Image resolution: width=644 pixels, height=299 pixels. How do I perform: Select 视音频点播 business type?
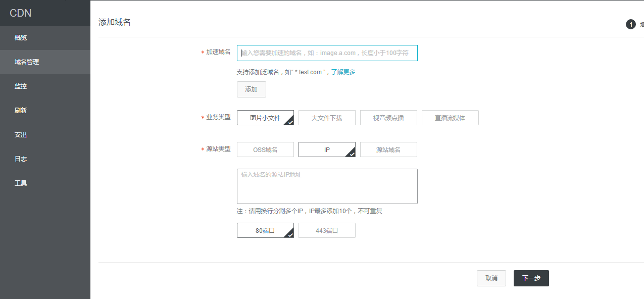(388, 118)
